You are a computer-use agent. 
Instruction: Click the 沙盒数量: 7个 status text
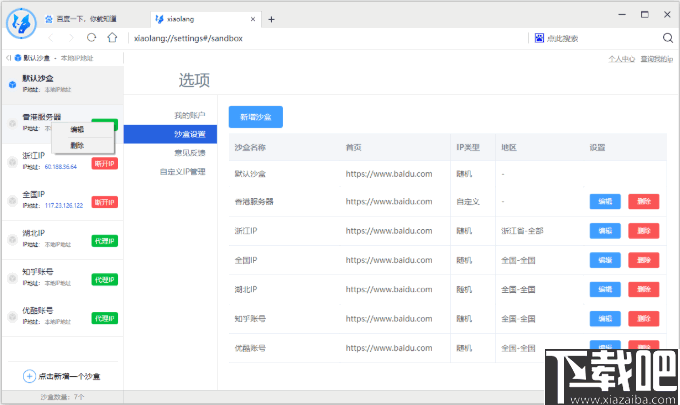(62, 397)
